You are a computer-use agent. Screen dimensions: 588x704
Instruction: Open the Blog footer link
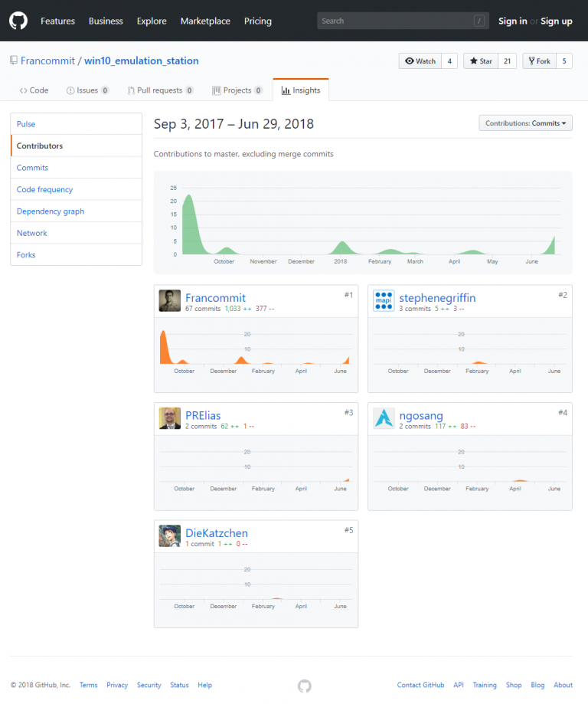pos(537,685)
